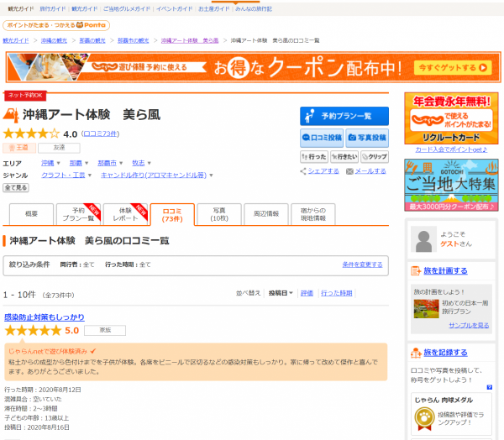This screenshot has height=440, width=504.
Task: Select the 口コミ(73件) tab
Action: coord(172,214)
